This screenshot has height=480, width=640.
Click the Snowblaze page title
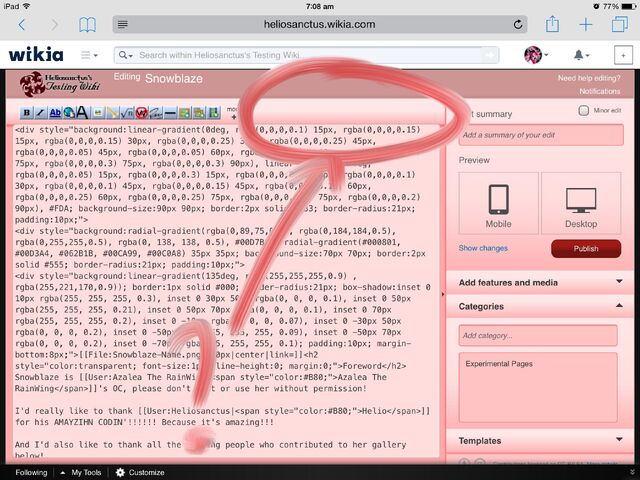pyautogui.click(x=174, y=78)
